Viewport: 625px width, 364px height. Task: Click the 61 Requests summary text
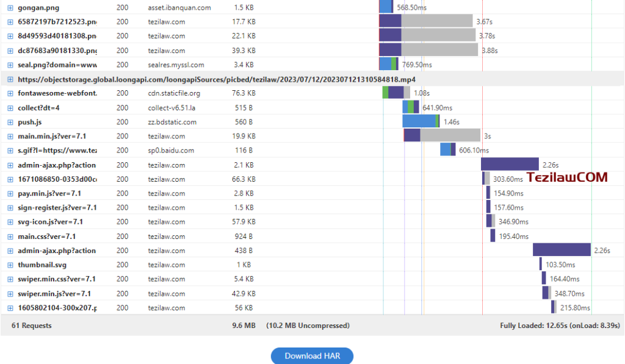point(32,326)
